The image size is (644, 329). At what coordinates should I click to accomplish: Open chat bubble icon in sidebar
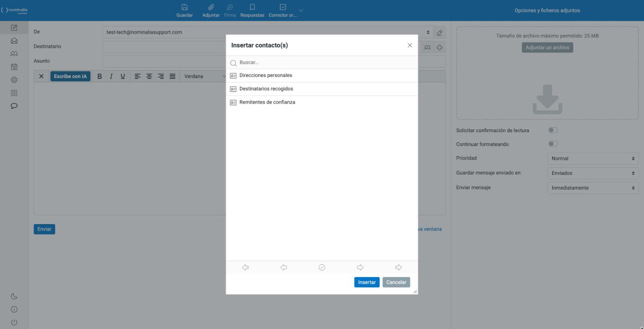point(14,106)
